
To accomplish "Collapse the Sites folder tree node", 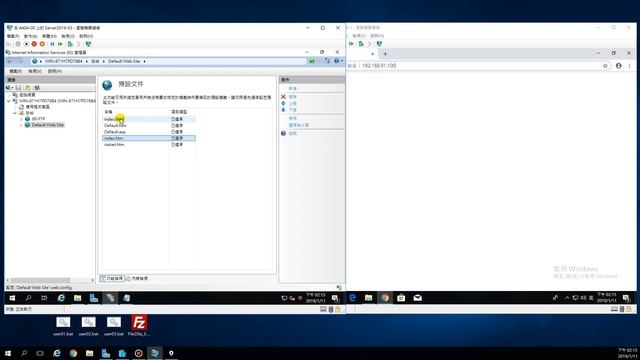I will click(x=15, y=113).
